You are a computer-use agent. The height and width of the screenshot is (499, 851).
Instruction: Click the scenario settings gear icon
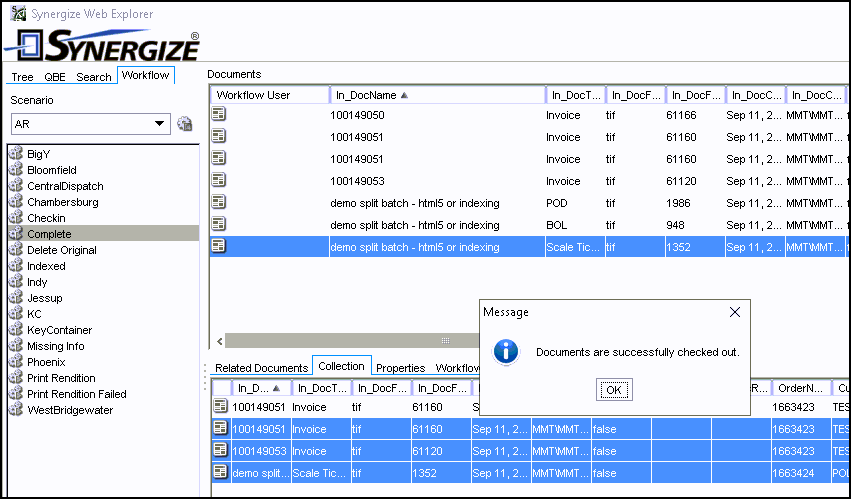185,124
